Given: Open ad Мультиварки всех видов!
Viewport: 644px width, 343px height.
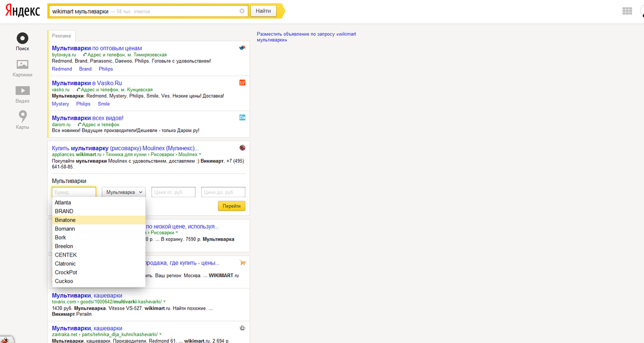Looking at the screenshot, I should [x=88, y=118].
